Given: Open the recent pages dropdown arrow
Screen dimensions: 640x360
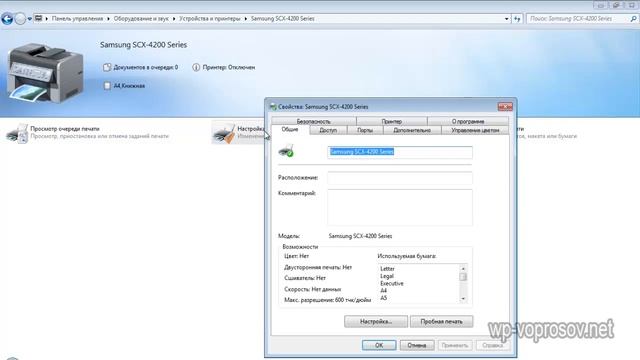Looking at the screenshot, I should 29,19.
